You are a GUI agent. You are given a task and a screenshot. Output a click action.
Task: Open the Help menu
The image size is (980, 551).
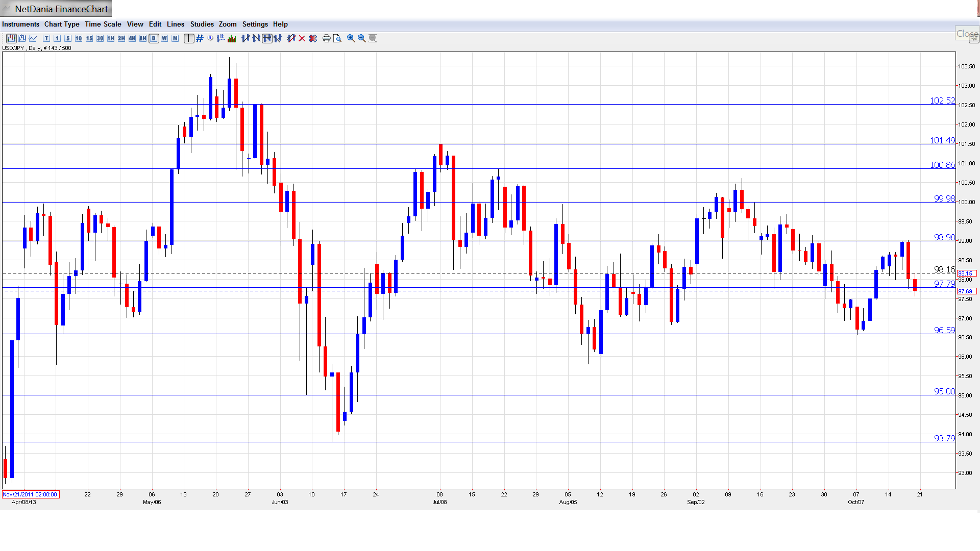click(x=280, y=24)
